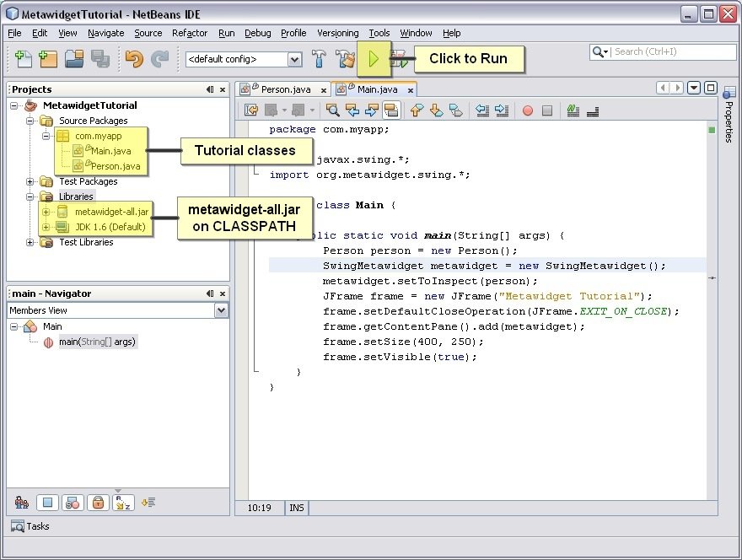Toggle highlight search in editor toolbar

(391, 110)
